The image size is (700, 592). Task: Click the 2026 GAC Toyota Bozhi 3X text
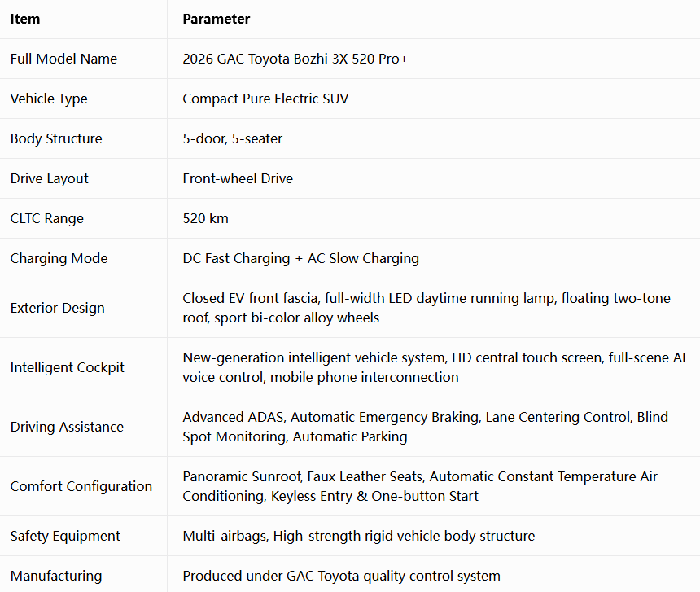pyautogui.click(x=265, y=59)
